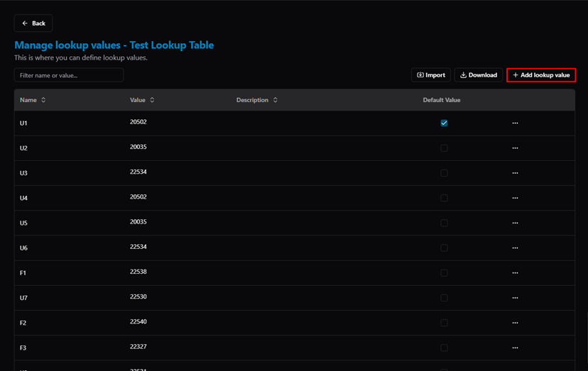Open more options menu for F1
This screenshot has width=588, height=371.
point(515,273)
